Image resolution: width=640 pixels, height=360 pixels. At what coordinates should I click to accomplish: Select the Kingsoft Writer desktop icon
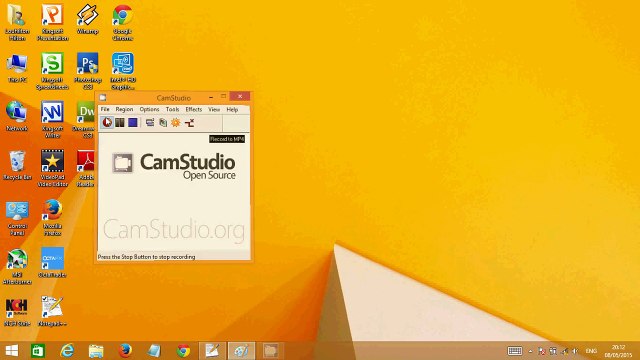pyautogui.click(x=53, y=120)
